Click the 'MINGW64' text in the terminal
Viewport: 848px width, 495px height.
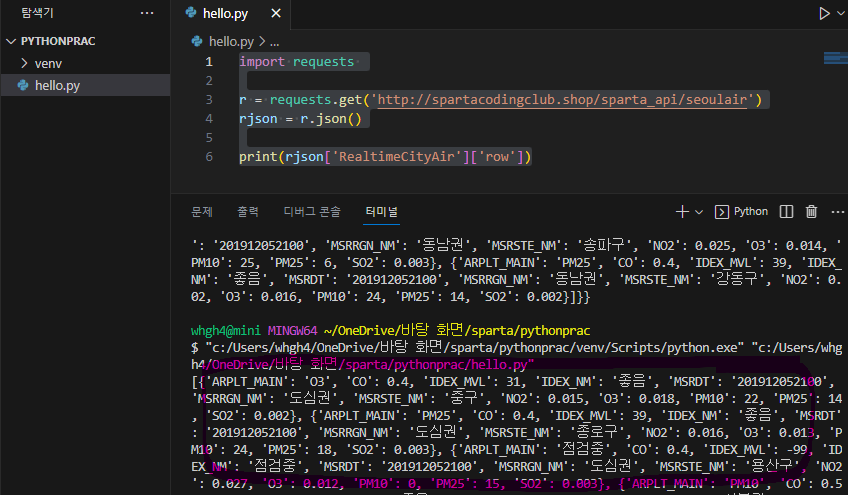(292, 331)
